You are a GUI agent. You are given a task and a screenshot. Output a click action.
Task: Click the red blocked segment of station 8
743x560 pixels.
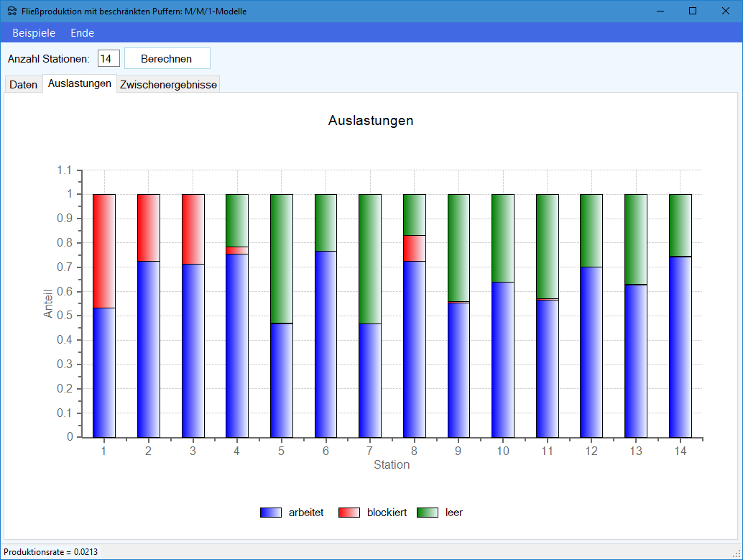(x=414, y=248)
